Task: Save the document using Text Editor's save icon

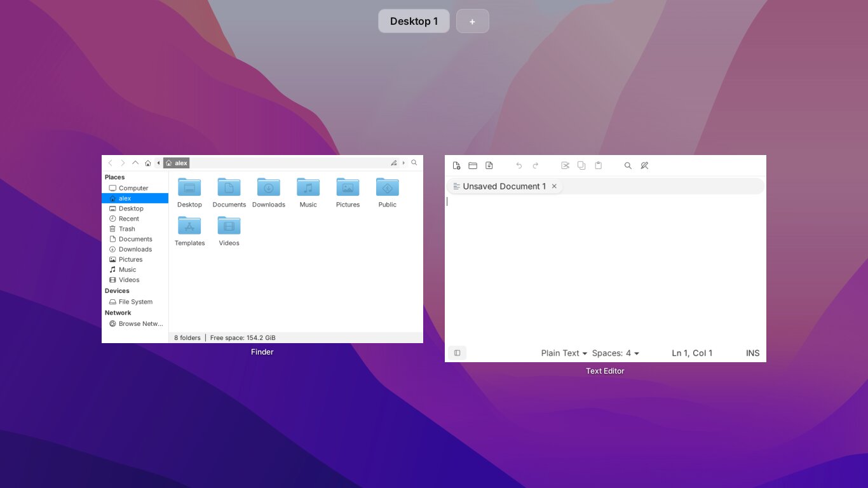Action: pos(489,166)
